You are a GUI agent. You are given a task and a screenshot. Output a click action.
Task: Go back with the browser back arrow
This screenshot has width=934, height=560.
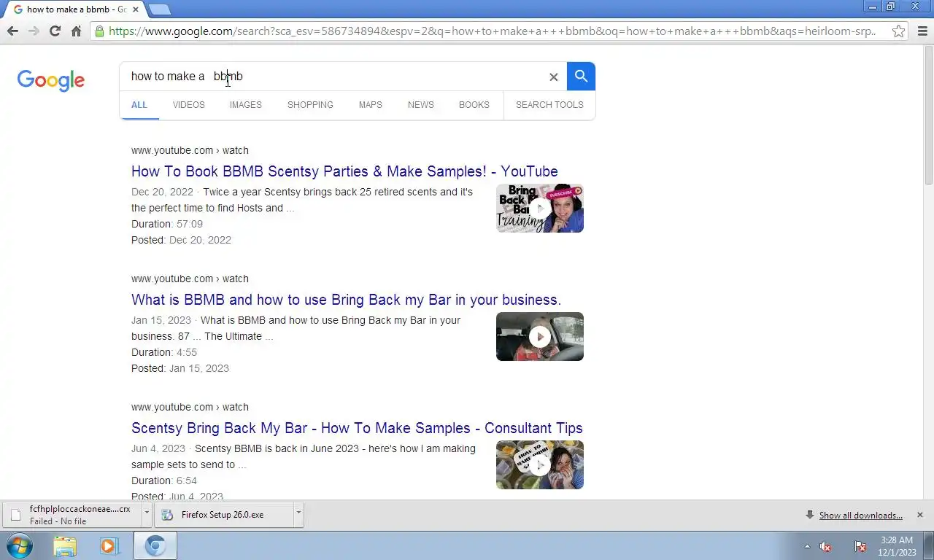12,31
